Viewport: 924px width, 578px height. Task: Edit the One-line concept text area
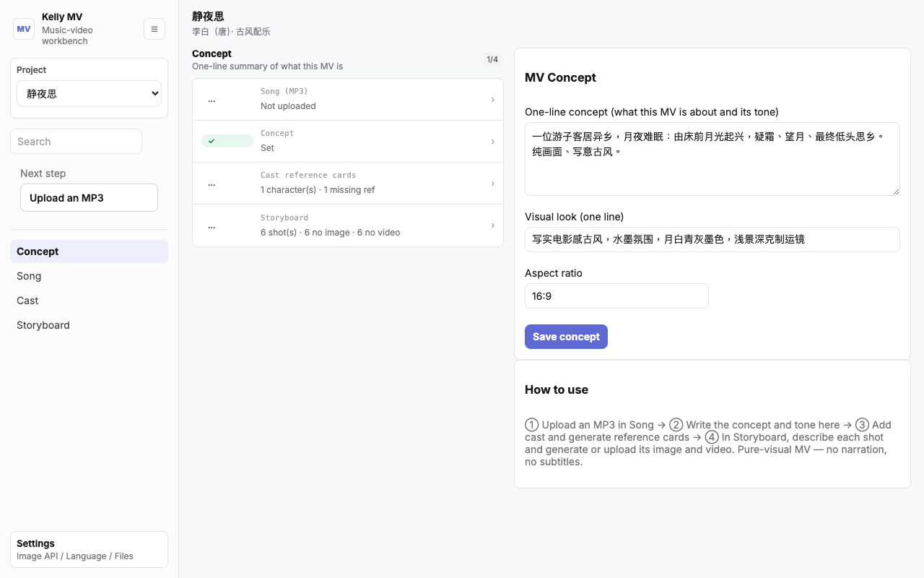(x=712, y=159)
